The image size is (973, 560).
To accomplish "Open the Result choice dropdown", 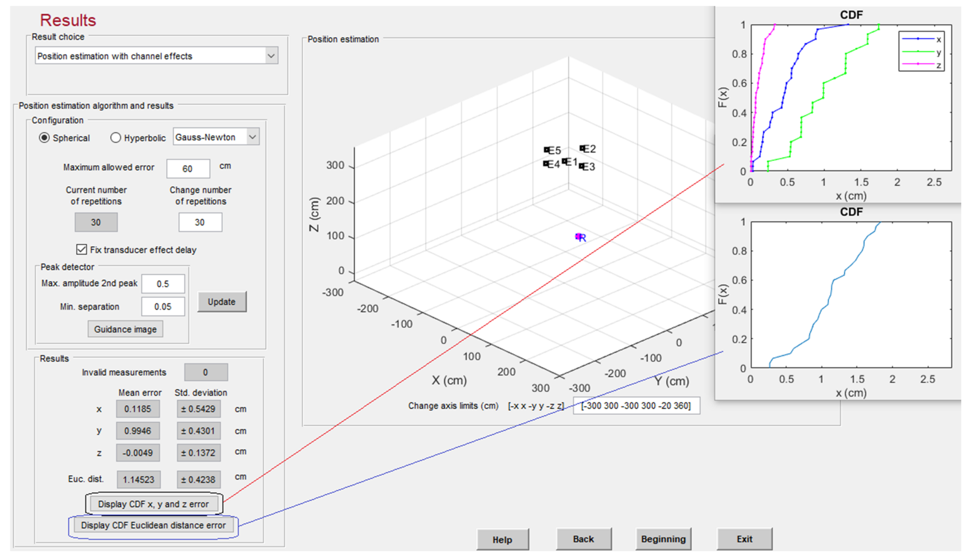I will [271, 56].
